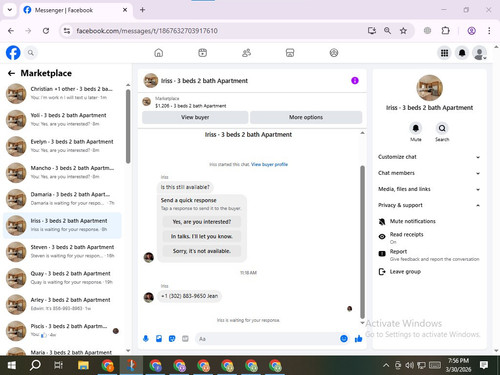Viewport: 500px width, 375px height.
Task: Click the View buyer button
Action: click(x=195, y=117)
